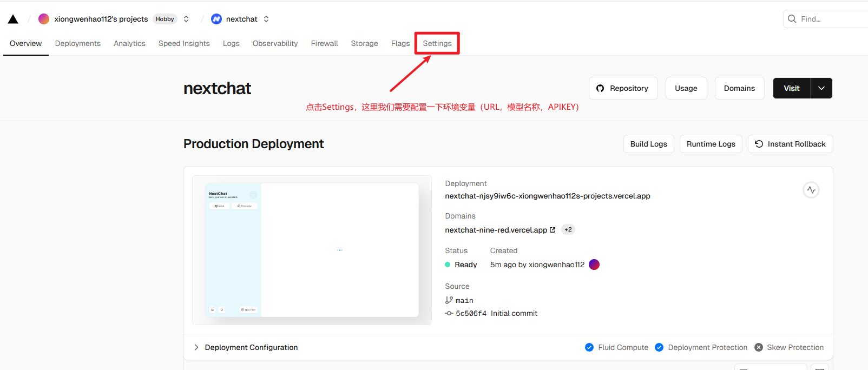Click the Fluid Compute status item

616,347
